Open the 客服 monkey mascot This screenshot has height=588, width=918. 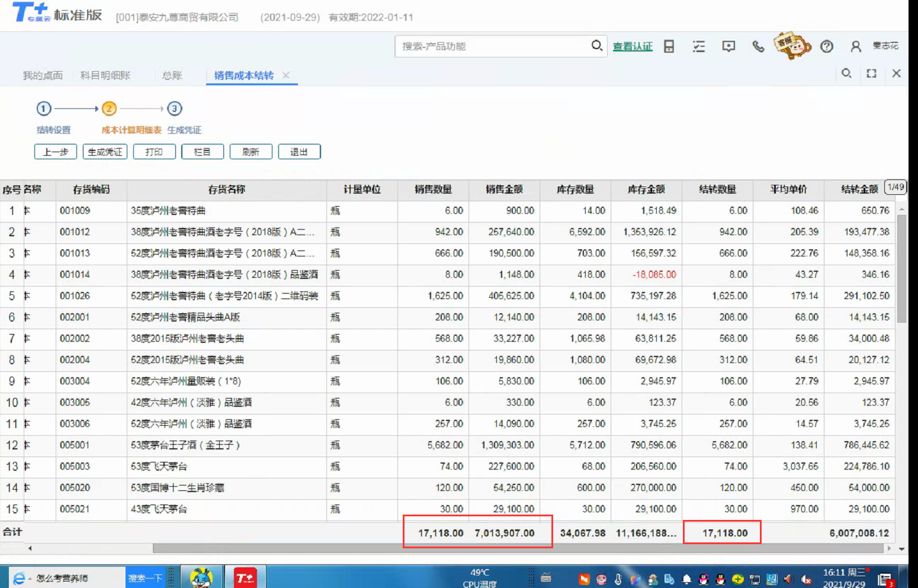792,46
